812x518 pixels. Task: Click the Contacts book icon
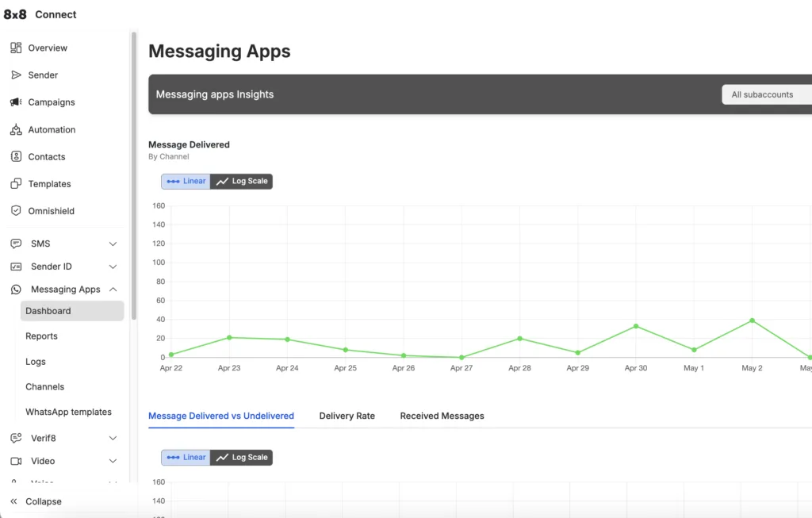point(16,156)
